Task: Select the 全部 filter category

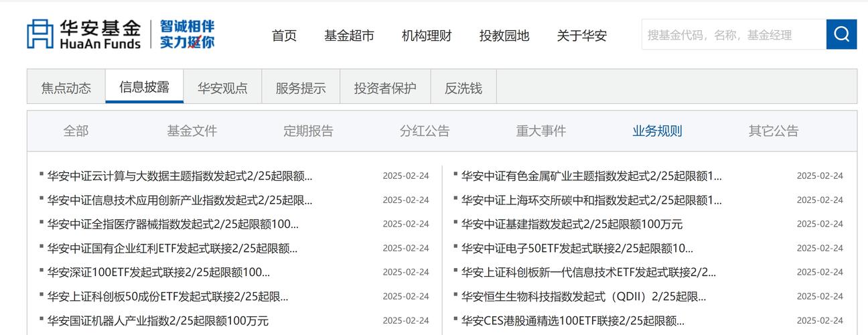Action: 76,131
